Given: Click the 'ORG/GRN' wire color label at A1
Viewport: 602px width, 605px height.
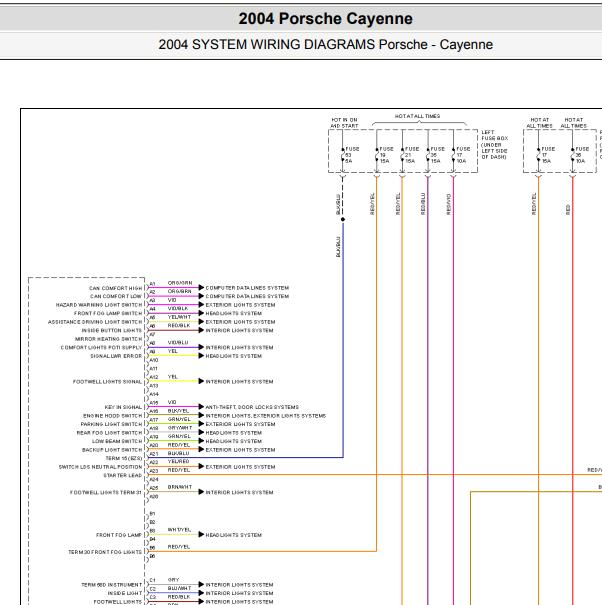Looking at the screenshot, I should 180,283.
